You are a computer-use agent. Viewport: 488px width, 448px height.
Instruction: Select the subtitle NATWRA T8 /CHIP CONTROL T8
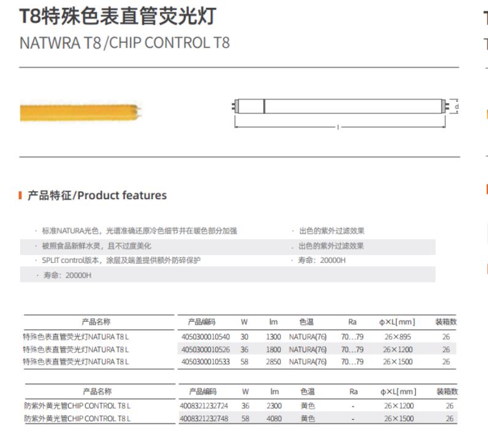click(124, 44)
